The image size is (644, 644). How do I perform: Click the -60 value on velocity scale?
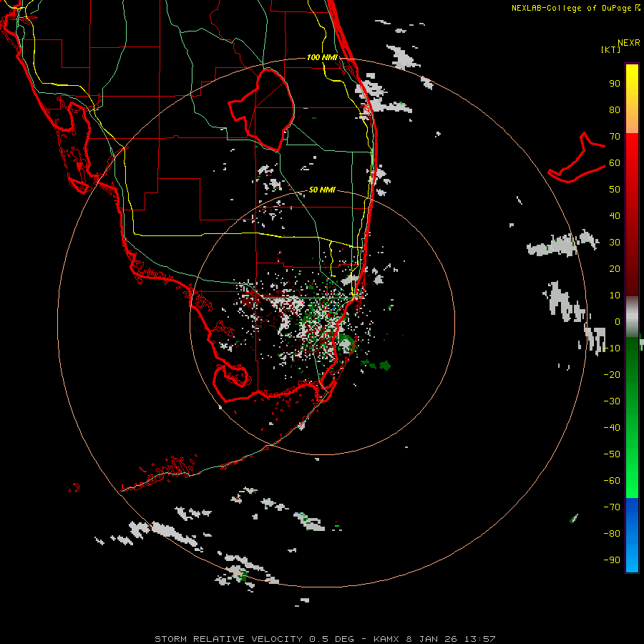click(x=612, y=481)
